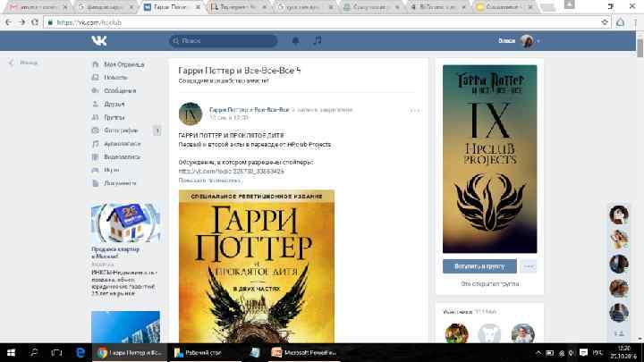644x362 pixels.
Task: Open the apartment sale ad image
Action: pos(126,223)
